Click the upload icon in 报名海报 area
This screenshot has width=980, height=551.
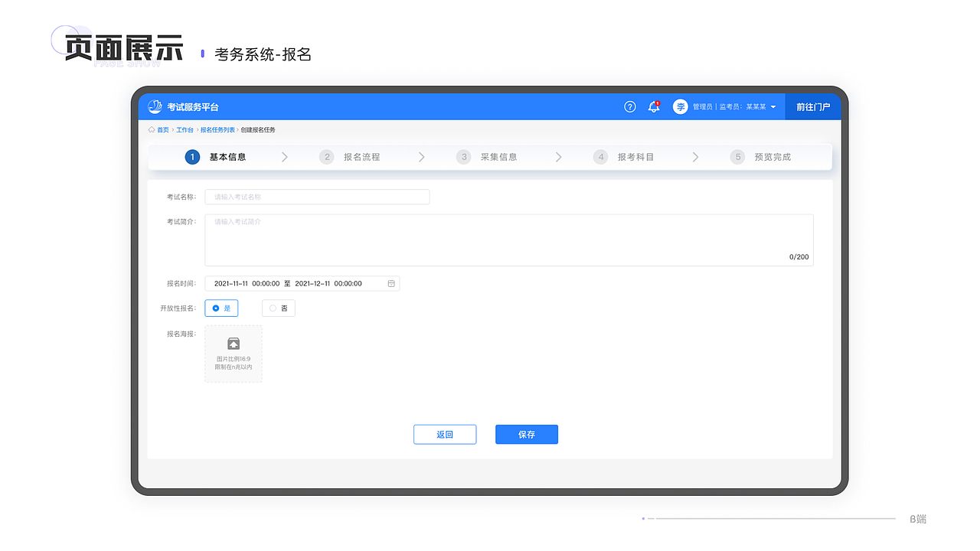tap(233, 344)
